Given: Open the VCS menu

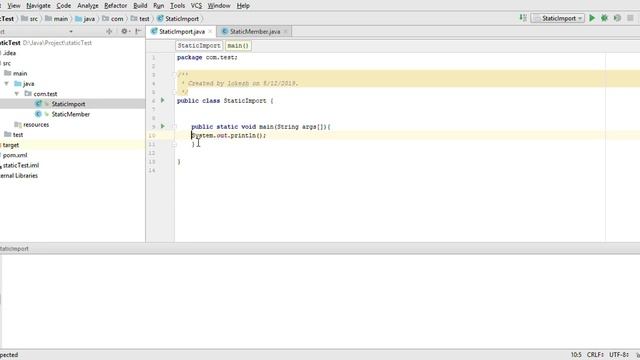Looking at the screenshot, I should (196, 6).
